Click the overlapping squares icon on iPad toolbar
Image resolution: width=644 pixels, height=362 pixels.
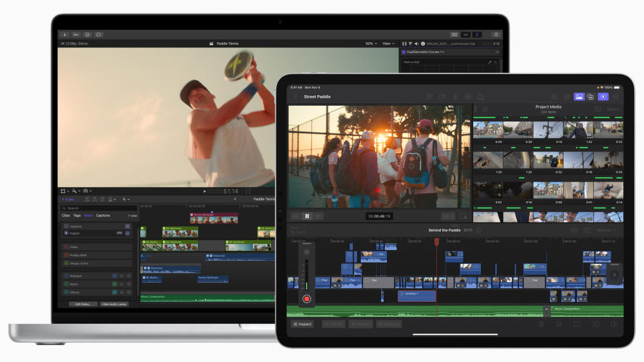pos(590,97)
